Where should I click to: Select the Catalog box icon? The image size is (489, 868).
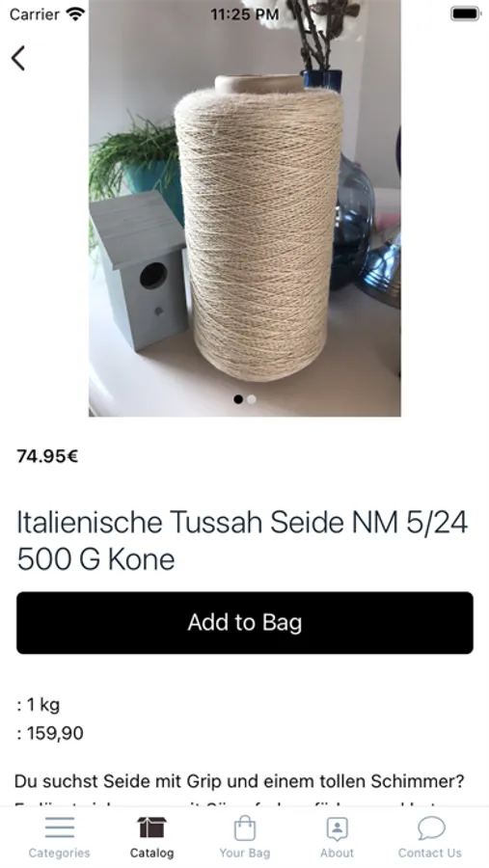[x=151, y=827]
